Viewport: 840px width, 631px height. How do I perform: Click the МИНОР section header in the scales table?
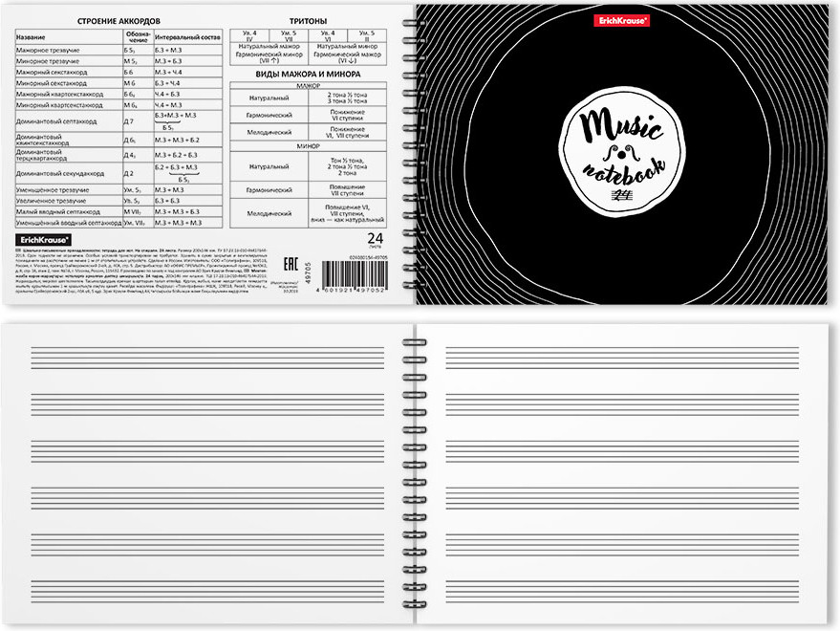(308, 146)
